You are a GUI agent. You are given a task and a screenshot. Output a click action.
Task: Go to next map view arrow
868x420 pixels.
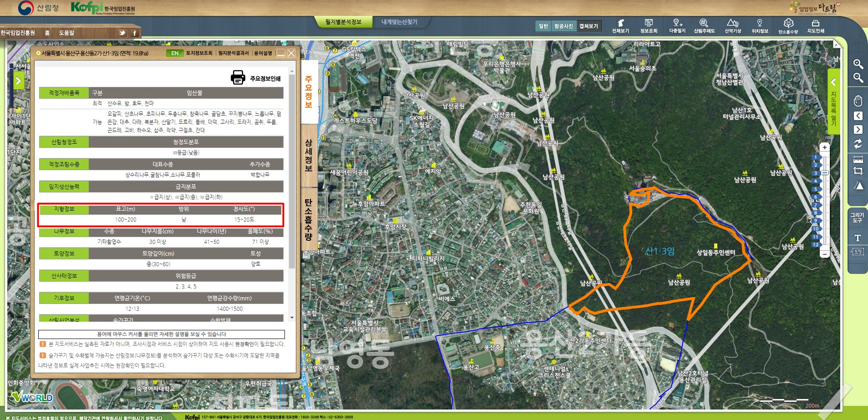[x=858, y=130]
